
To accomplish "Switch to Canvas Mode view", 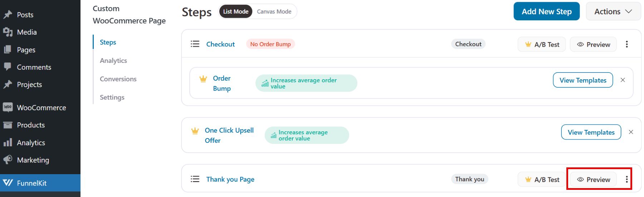I will (x=274, y=11).
